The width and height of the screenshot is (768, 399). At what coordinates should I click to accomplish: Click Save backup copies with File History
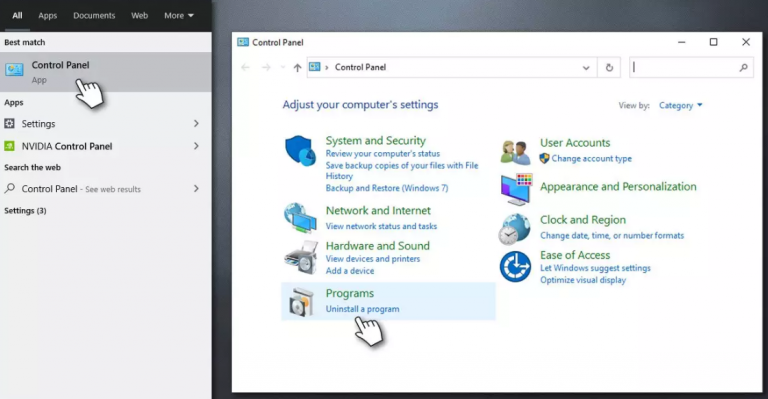tap(402, 171)
